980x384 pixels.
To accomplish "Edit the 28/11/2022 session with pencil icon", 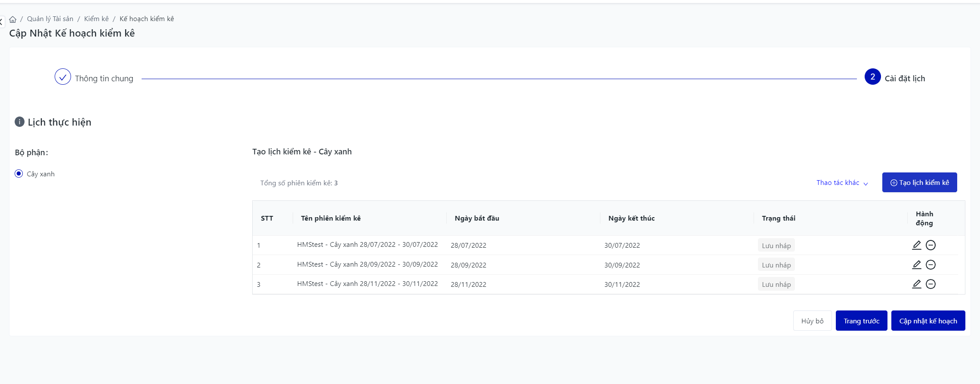I will [916, 284].
